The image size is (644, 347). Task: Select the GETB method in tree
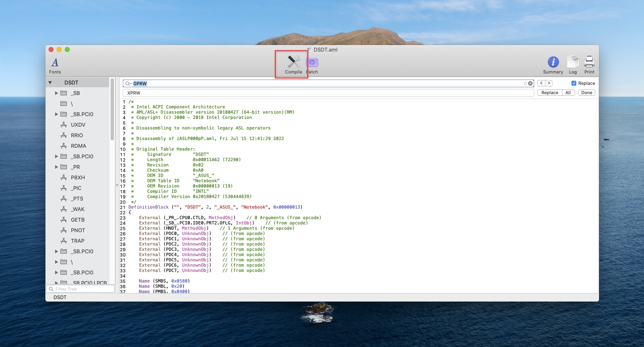[77, 220]
